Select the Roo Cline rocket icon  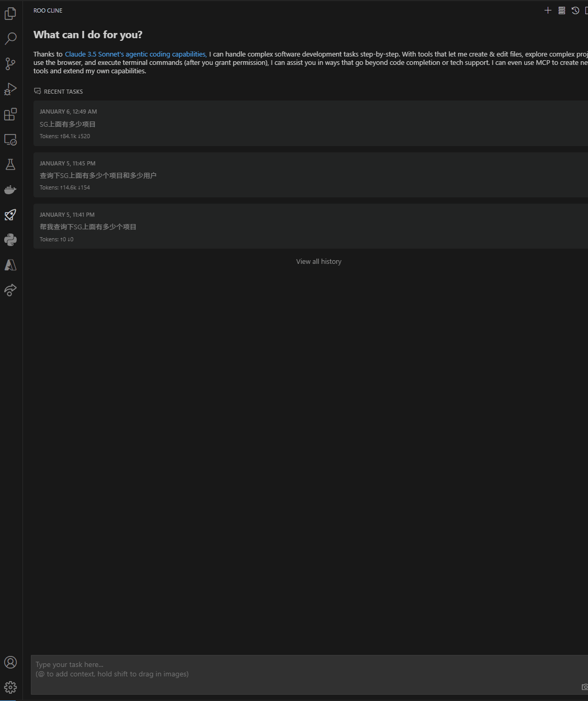[10, 215]
